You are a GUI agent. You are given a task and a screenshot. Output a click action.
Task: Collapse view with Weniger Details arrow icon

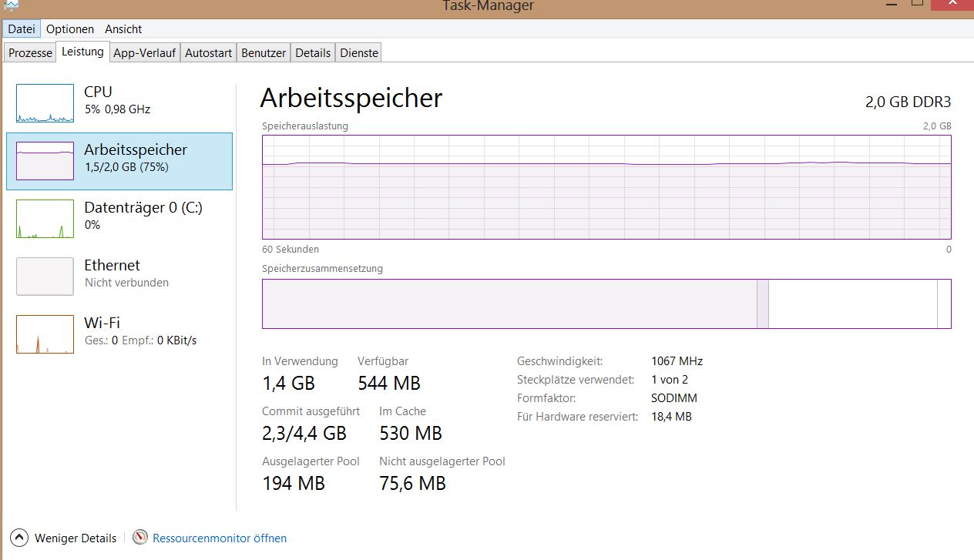(20, 538)
